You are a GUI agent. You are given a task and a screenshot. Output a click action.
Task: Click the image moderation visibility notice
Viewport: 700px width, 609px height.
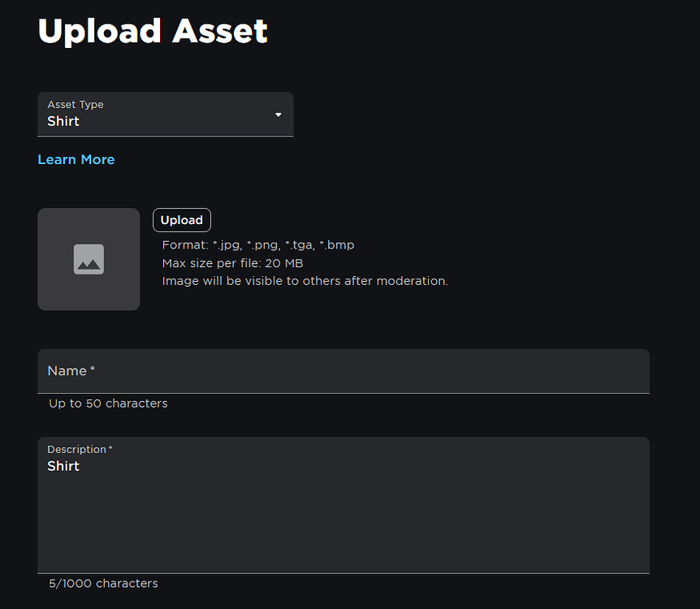305,281
